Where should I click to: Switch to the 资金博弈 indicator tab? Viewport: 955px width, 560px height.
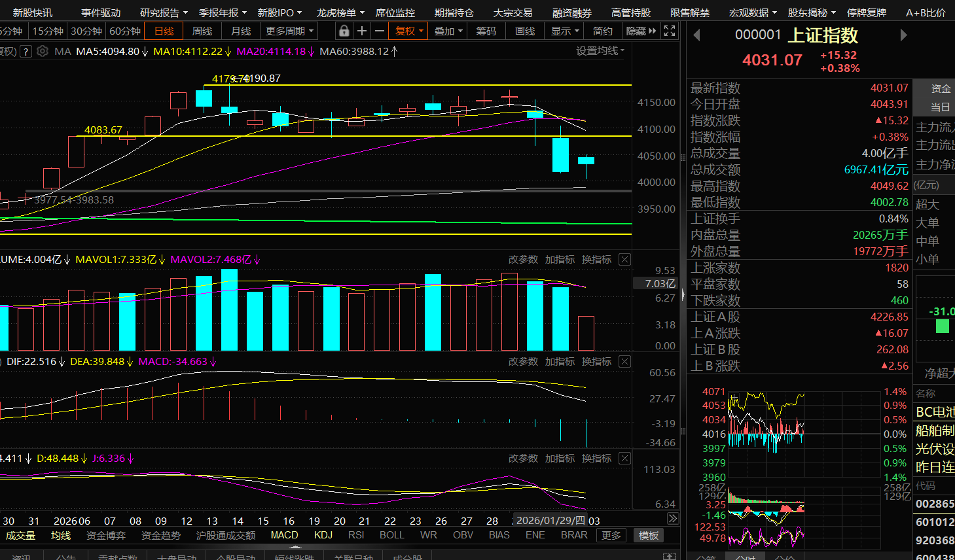tap(106, 535)
